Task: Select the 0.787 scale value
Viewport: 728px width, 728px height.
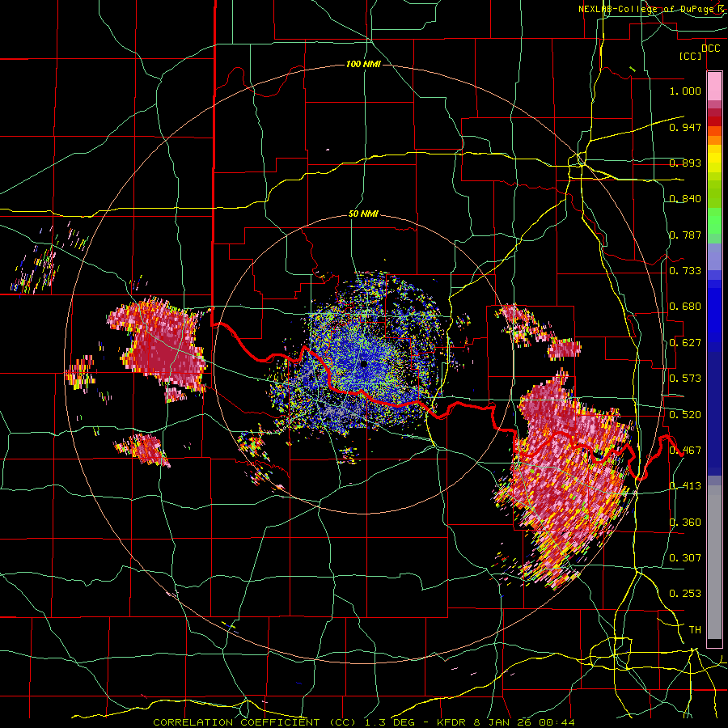Action: point(685,235)
